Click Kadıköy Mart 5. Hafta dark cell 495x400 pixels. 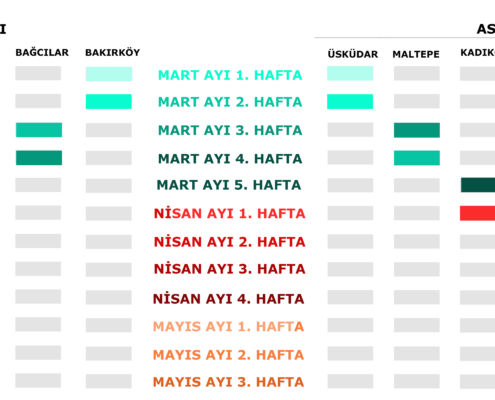pyautogui.click(x=478, y=185)
